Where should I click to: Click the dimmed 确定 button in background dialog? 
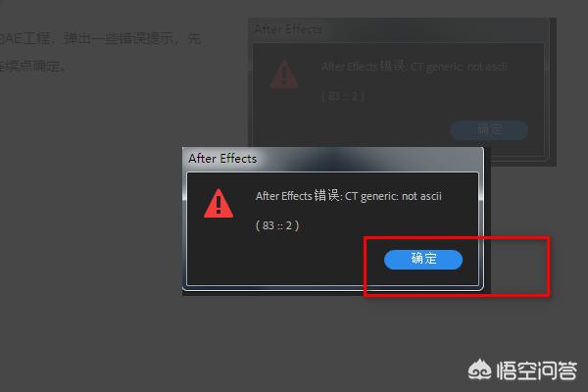point(489,129)
